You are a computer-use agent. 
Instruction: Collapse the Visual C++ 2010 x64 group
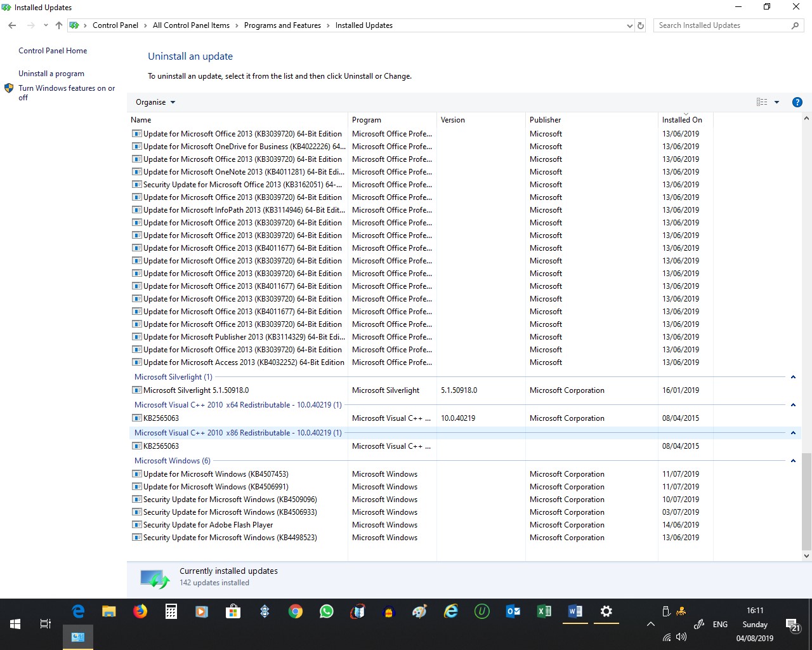coord(793,405)
